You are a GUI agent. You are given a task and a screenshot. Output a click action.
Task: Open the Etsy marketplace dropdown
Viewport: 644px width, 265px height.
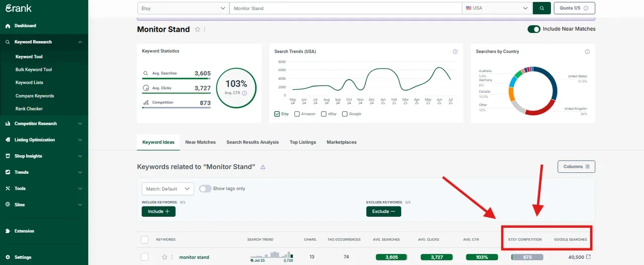(183, 8)
